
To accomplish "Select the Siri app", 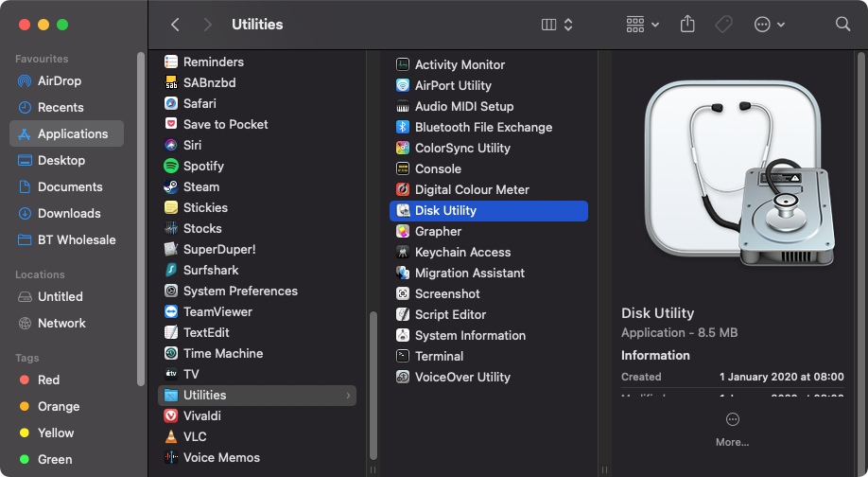I will (x=257, y=145).
